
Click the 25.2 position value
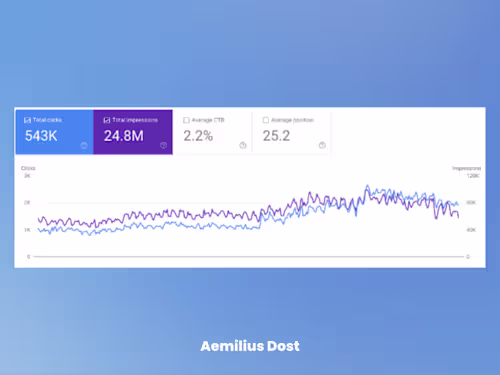276,136
